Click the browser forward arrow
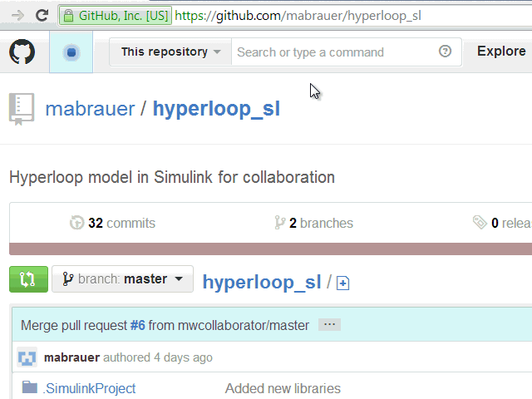 [17, 15]
